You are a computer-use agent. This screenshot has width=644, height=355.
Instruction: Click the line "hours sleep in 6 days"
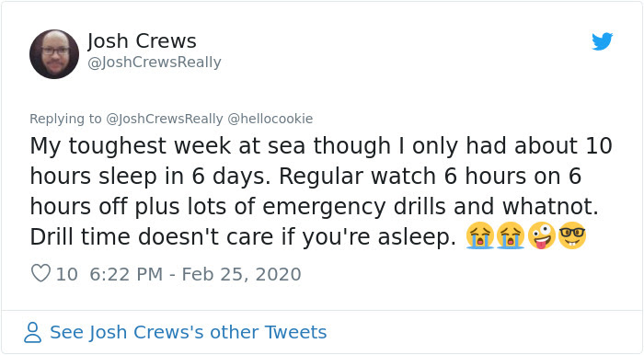point(305,176)
